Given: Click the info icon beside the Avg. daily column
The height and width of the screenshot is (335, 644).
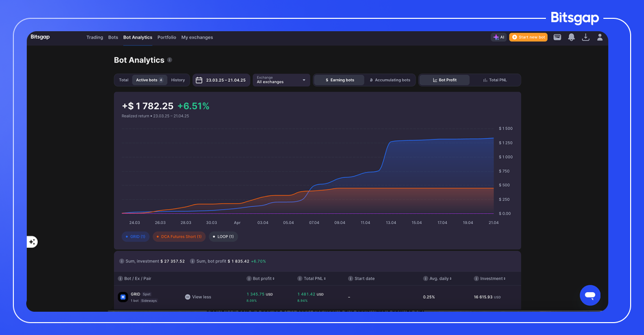Looking at the screenshot, I should (426, 279).
